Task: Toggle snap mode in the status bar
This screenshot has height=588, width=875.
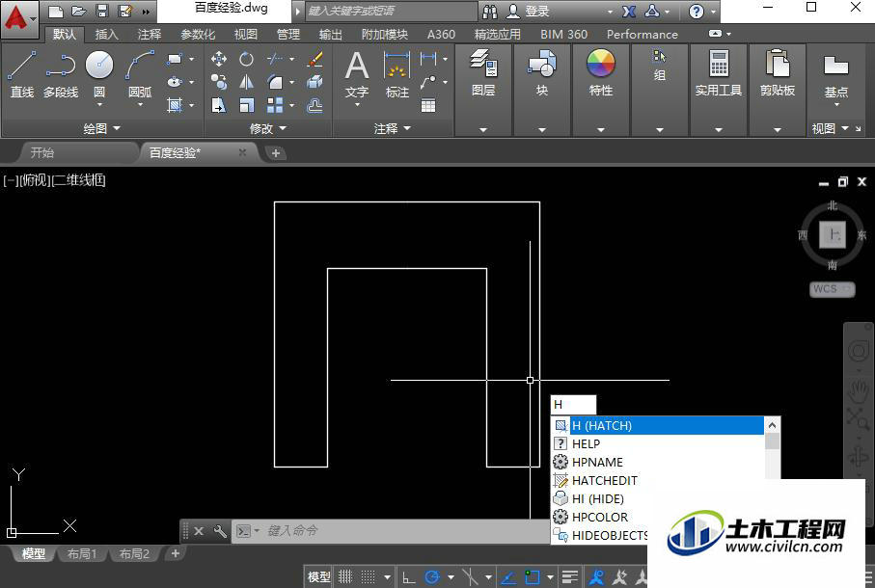Action: pyautogui.click(x=369, y=576)
